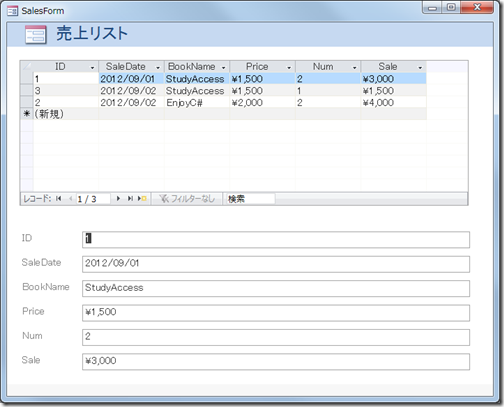Click the フィルターなし filter indicator
The height and width of the screenshot is (407, 504).
187,199
